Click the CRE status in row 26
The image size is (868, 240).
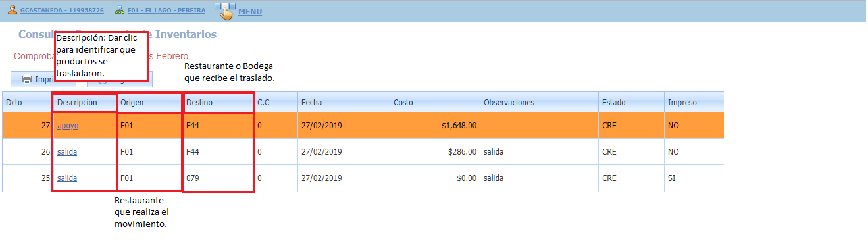click(630, 151)
